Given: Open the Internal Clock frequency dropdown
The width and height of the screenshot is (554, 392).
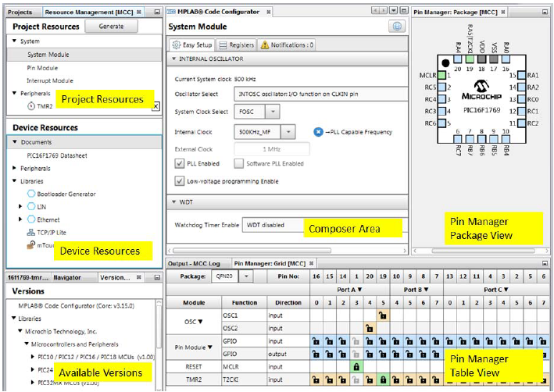Looking at the screenshot, I should pyautogui.click(x=288, y=132).
